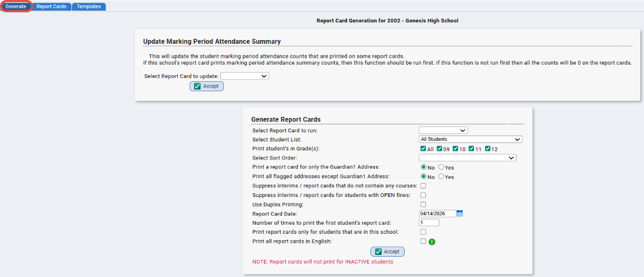
Task: Click the INACTIVE students red note text
Action: [x=323, y=262]
